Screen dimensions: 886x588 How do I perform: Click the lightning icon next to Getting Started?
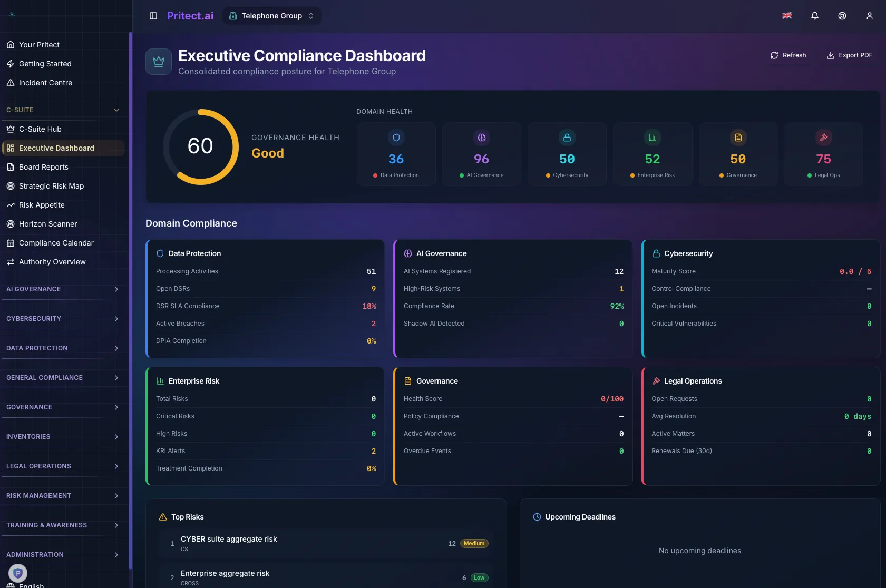11,64
